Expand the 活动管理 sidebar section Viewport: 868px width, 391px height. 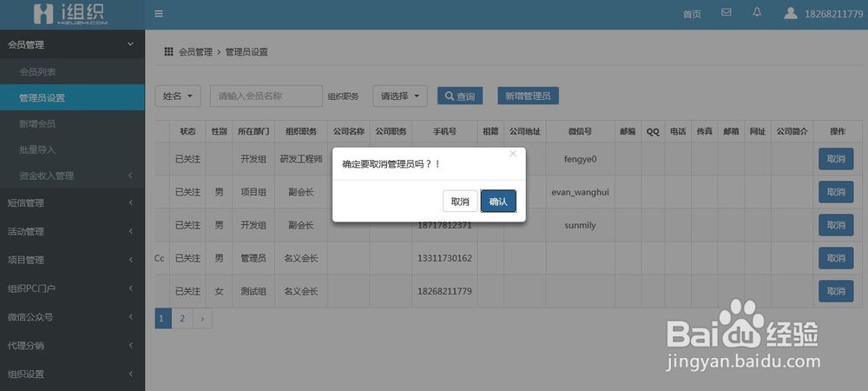[x=73, y=231]
